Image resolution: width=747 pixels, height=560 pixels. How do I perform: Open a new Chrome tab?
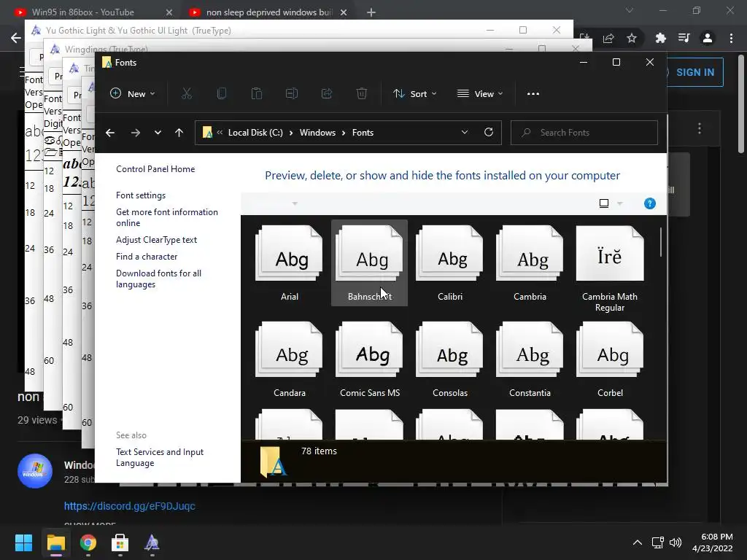tap(371, 12)
